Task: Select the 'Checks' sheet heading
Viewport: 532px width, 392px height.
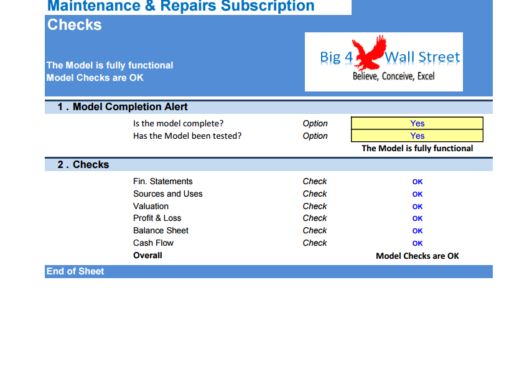Action: pos(74,25)
